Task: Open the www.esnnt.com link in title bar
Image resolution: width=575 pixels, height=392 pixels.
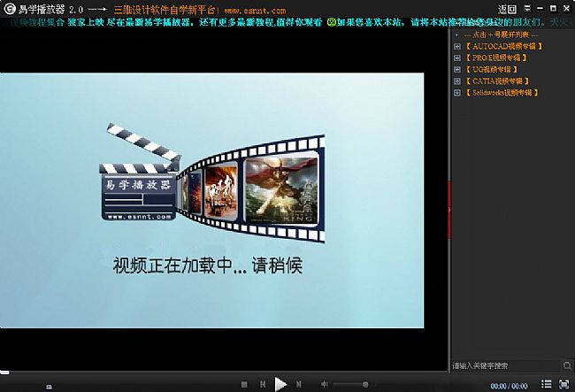Action: (255, 11)
